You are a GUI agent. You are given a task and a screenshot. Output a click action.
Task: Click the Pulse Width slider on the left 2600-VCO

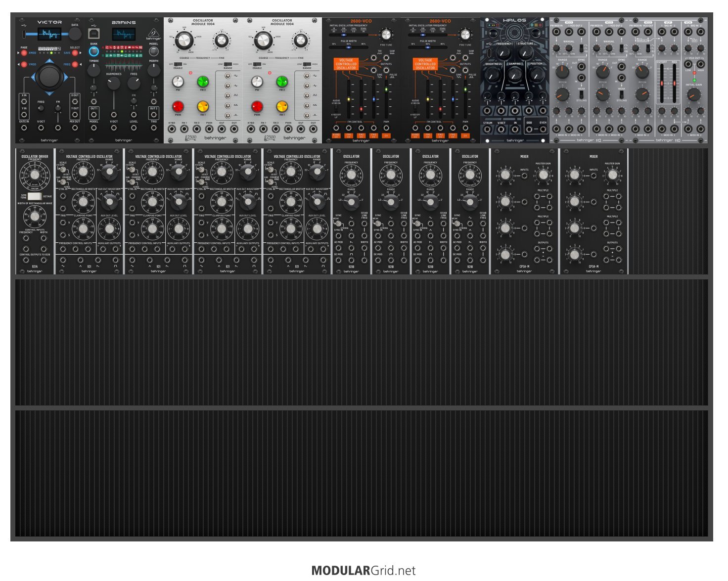coord(349,47)
